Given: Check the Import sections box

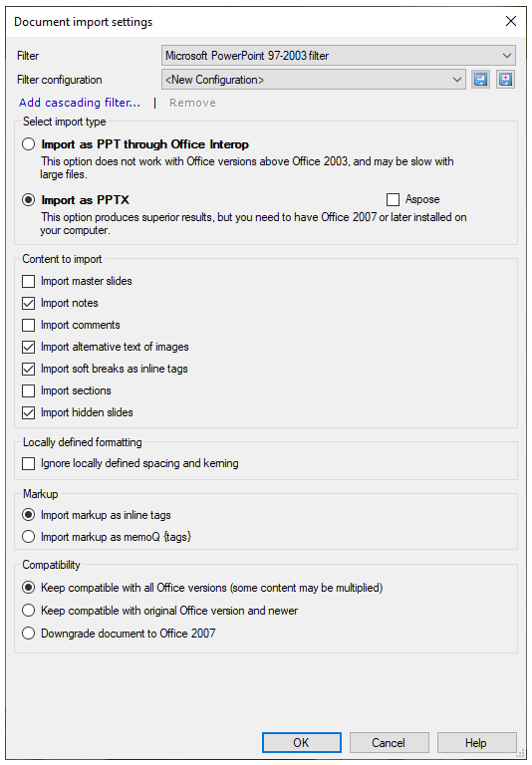Looking at the screenshot, I should 29,390.
